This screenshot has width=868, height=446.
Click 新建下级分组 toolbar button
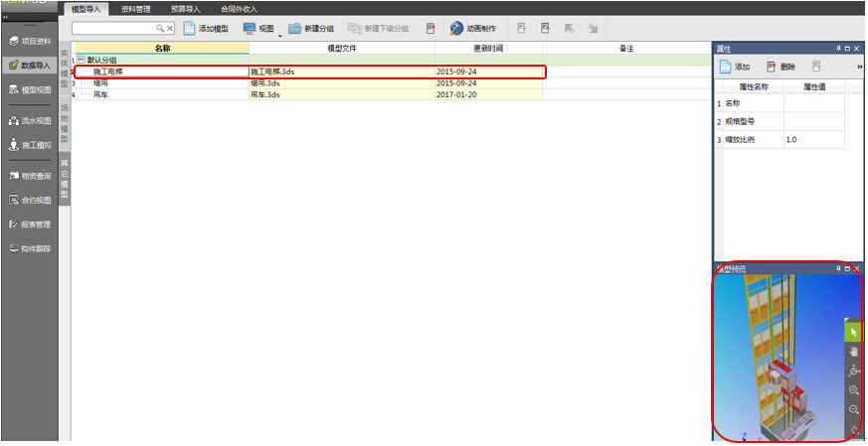[378, 28]
